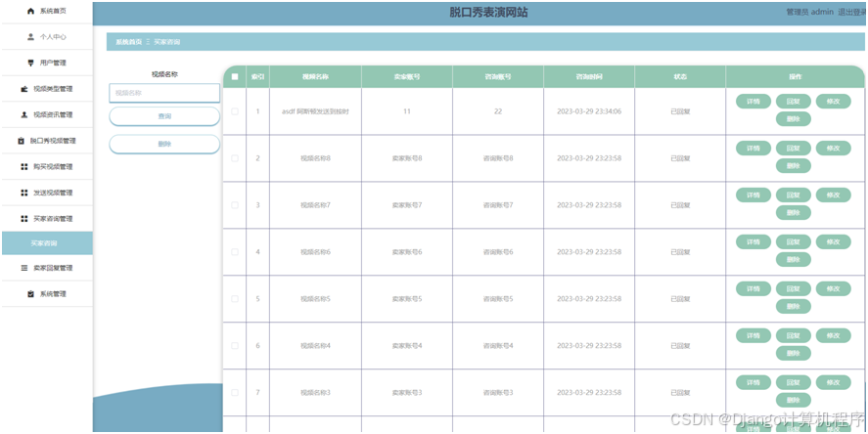The width and height of the screenshot is (868, 434).
Task: Expand 用户管理 sidebar menu
Action: tap(47, 63)
